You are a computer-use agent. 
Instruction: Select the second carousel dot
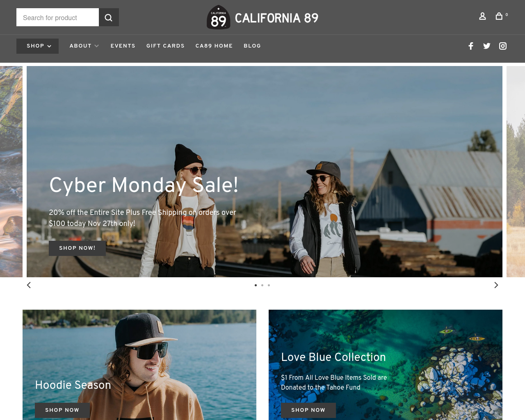[x=262, y=285]
